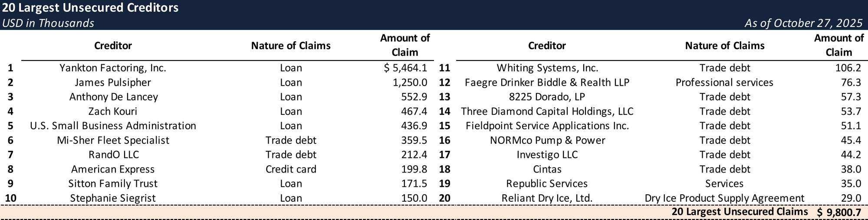The image size is (868, 220).
Task: Click the '53.7' amount cell
Action: click(x=851, y=111)
